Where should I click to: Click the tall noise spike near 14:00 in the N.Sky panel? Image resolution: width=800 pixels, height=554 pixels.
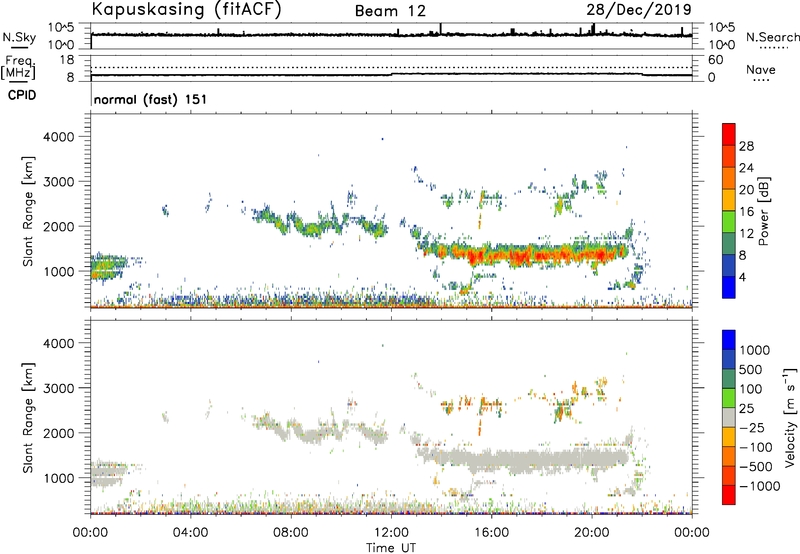coord(441,29)
